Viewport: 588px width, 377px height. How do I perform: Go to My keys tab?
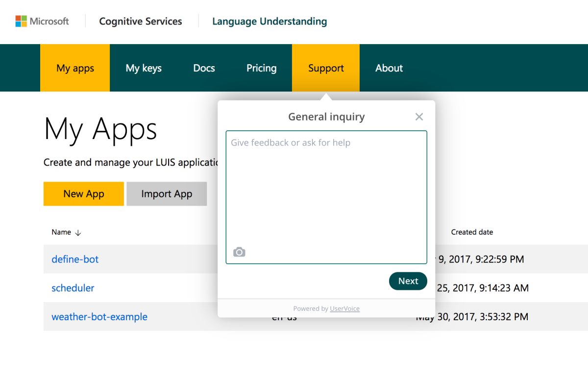tap(144, 68)
